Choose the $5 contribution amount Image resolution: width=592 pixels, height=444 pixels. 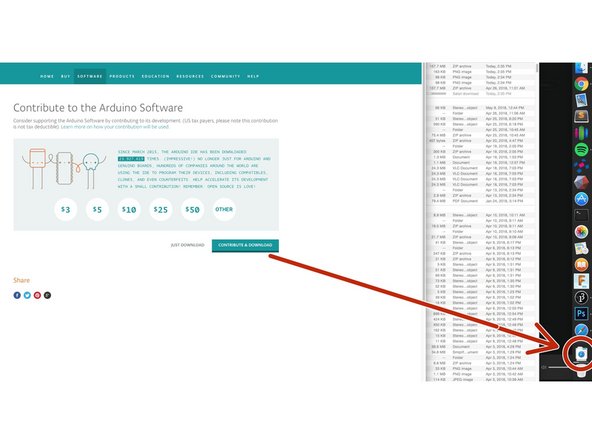point(97,209)
